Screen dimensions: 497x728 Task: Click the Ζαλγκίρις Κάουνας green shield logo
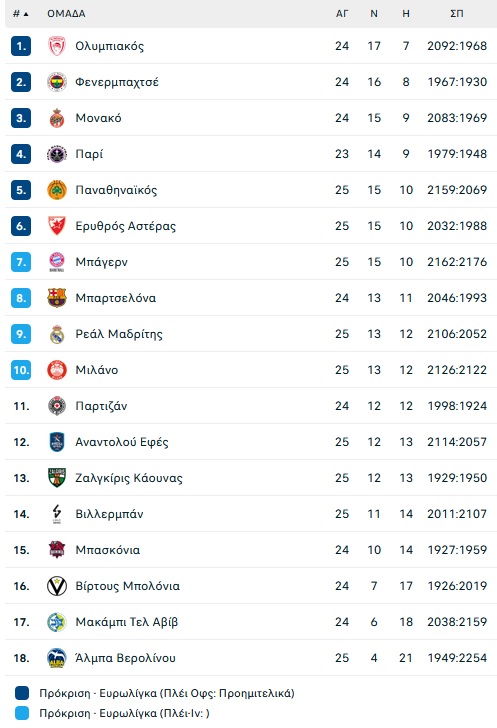point(57,478)
